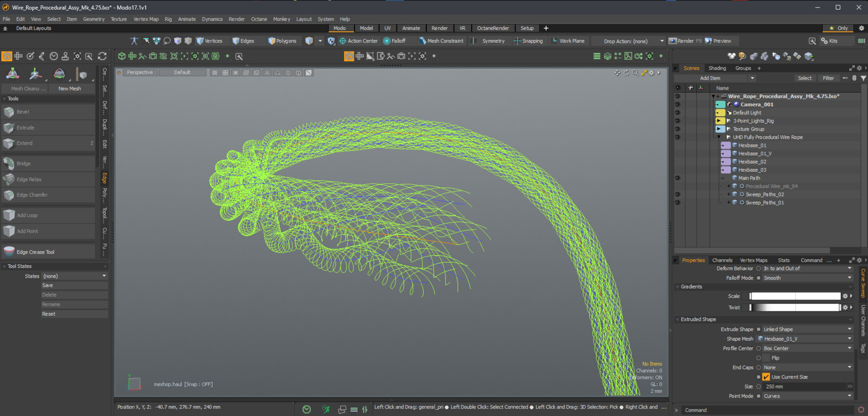The width and height of the screenshot is (868, 416).
Task: Open the End Caps dropdown
Action: pos(807,367)
